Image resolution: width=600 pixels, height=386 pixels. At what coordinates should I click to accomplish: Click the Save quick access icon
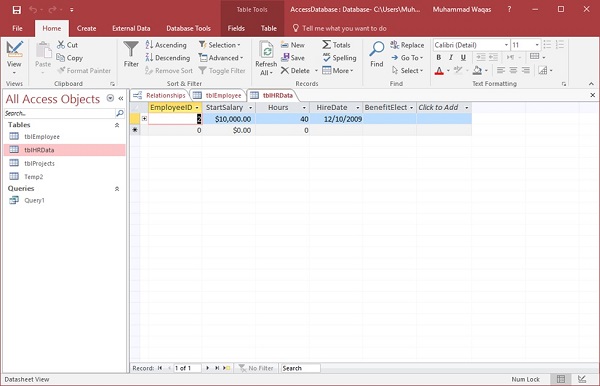[x=16, y=10]
